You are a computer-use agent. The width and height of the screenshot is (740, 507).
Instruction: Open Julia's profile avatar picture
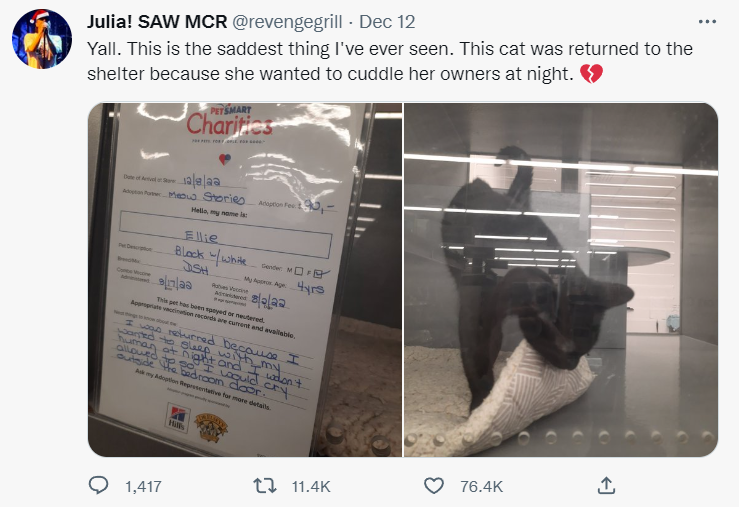42,39
